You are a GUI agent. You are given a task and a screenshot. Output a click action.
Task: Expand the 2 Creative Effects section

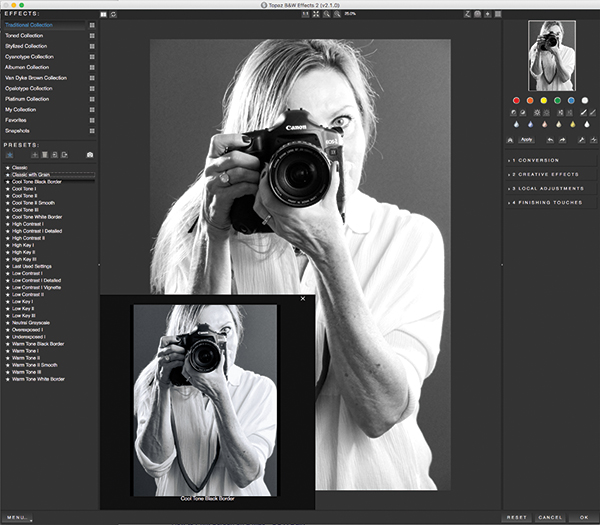click(x=551, y=174)
